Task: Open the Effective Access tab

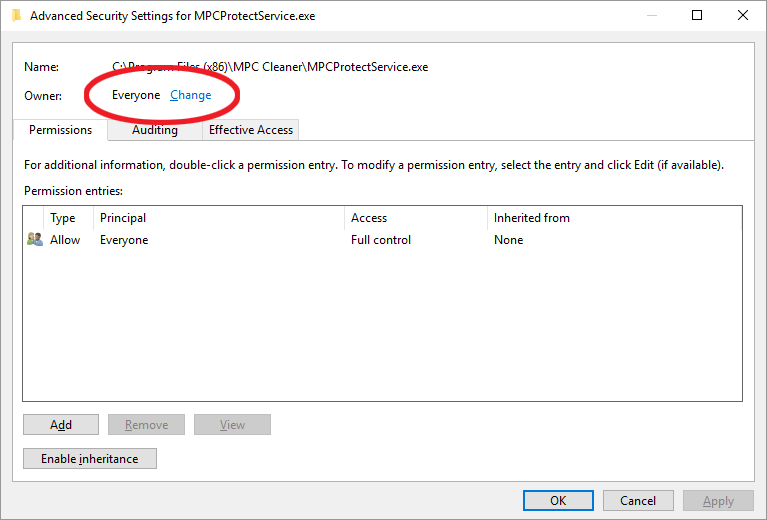Action: pos(250,130)
